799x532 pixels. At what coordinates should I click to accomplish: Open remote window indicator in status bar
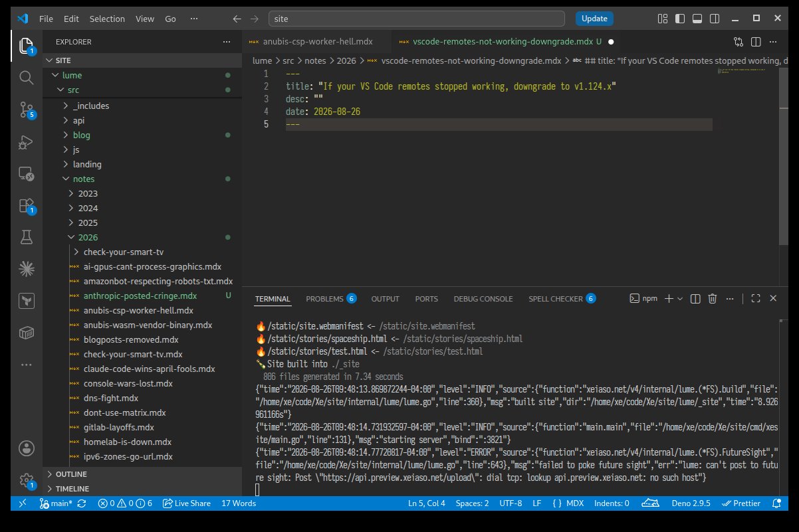[23, 503]
